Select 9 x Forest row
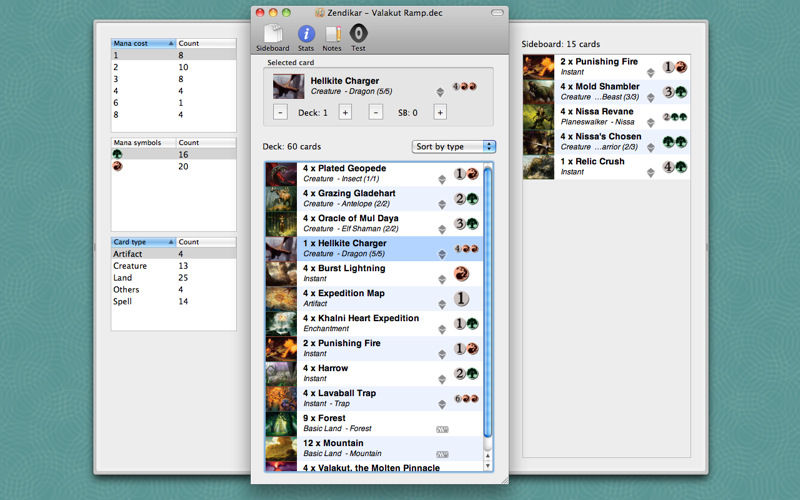Viewport: 800px width, 500px height. (x=374, y=423)
